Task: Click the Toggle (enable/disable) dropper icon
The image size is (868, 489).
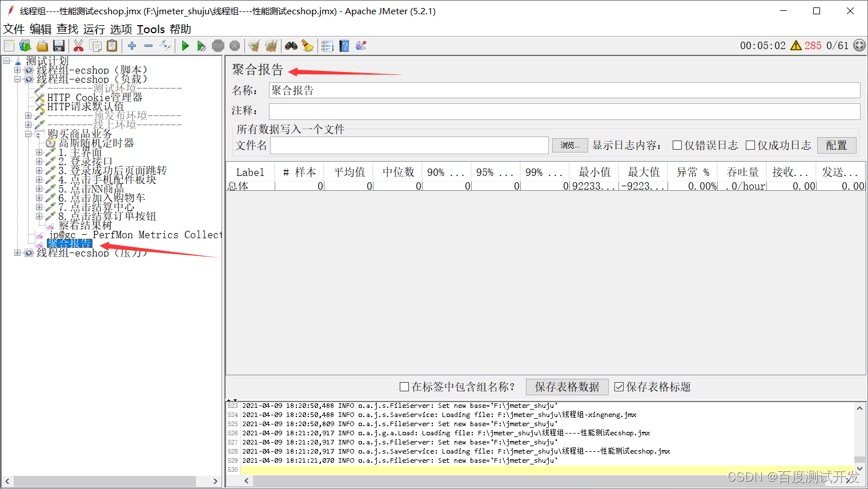Action: pyautogui.click(x=165, y=46)
